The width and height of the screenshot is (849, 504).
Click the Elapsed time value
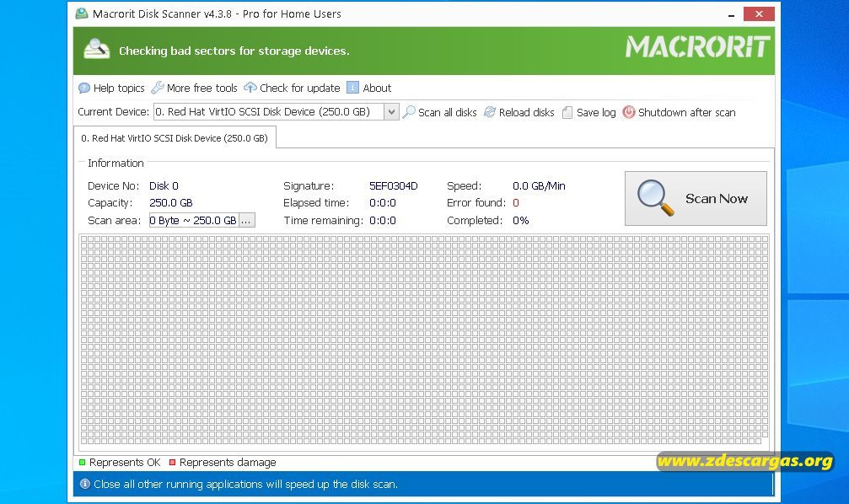[383, 203]
